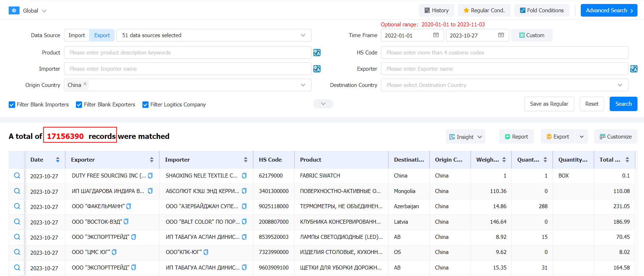Copy exporter name DUTY FREE SOURCING INC
Viewport: 644px width, 276px height.
click(150, 176)
